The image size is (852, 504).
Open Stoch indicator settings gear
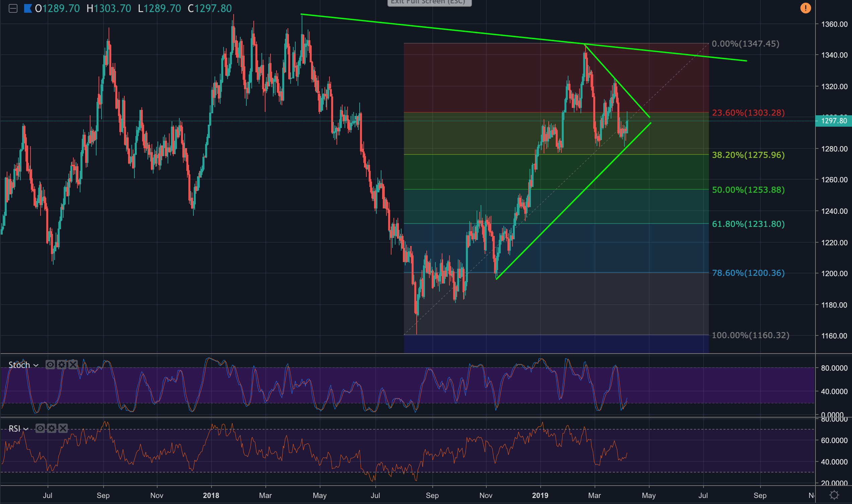point(61,365)
